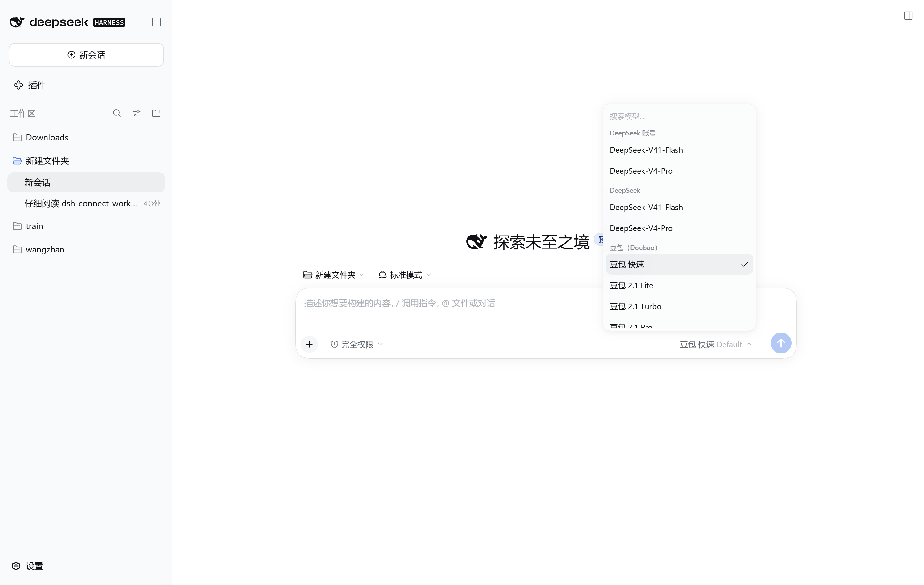Open the Downloads workspace
Screen dimensions: 924x585
tap(86, 137)
